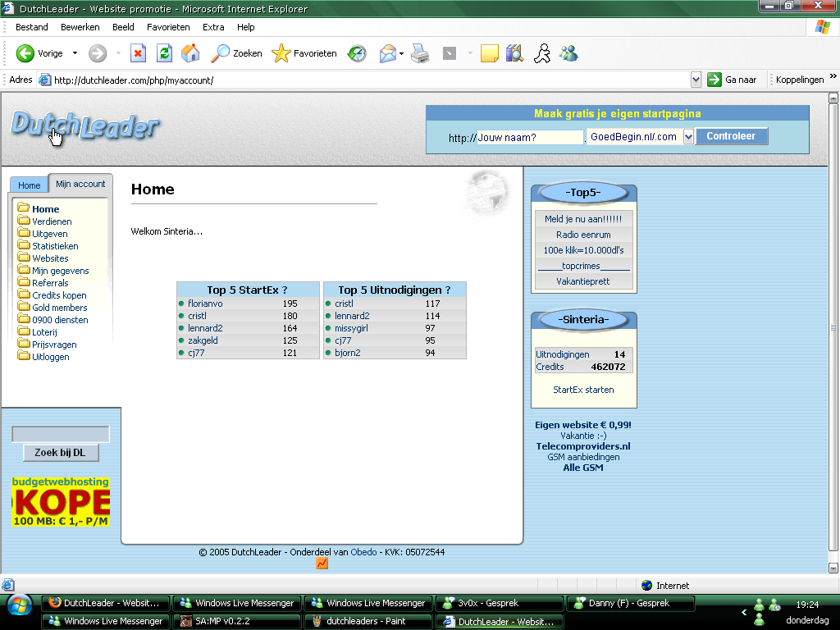Expand the address bar dropdown
Screen dimensions: 840x630
point(696,80)
